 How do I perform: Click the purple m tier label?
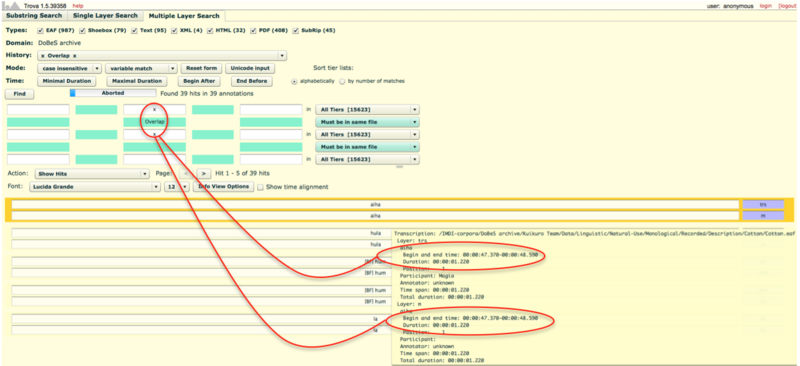763,215
